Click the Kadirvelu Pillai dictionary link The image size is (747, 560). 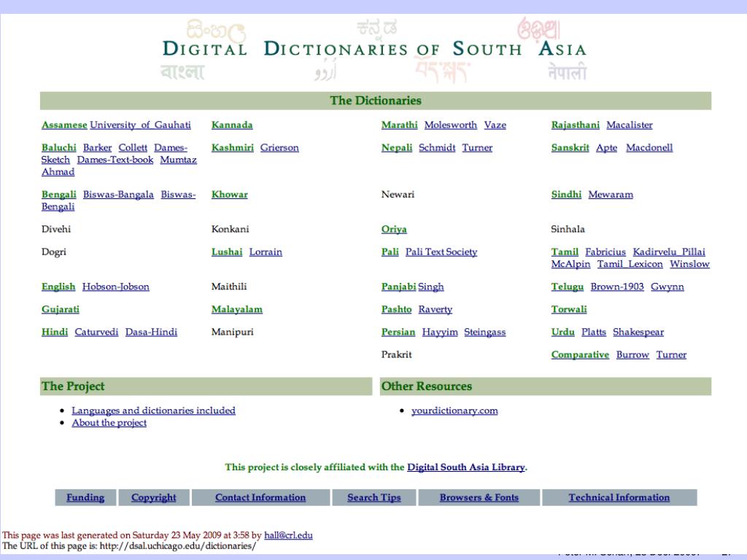click(x=669, y=252)
